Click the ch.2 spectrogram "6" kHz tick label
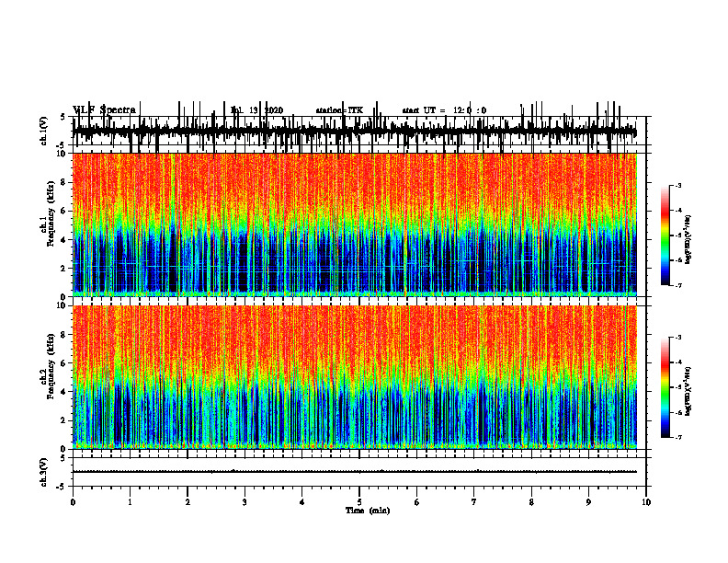Screen dimensions: 728x563 (x=63, y=363)
